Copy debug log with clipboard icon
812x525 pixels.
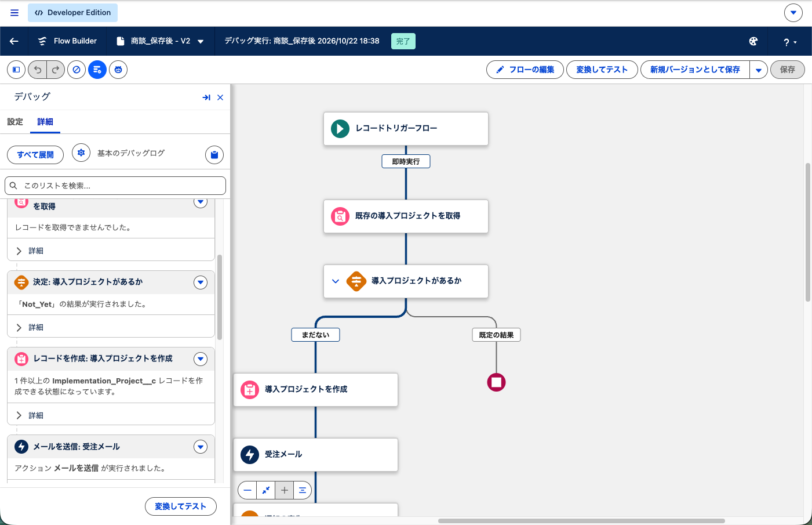tap(214, 155)
